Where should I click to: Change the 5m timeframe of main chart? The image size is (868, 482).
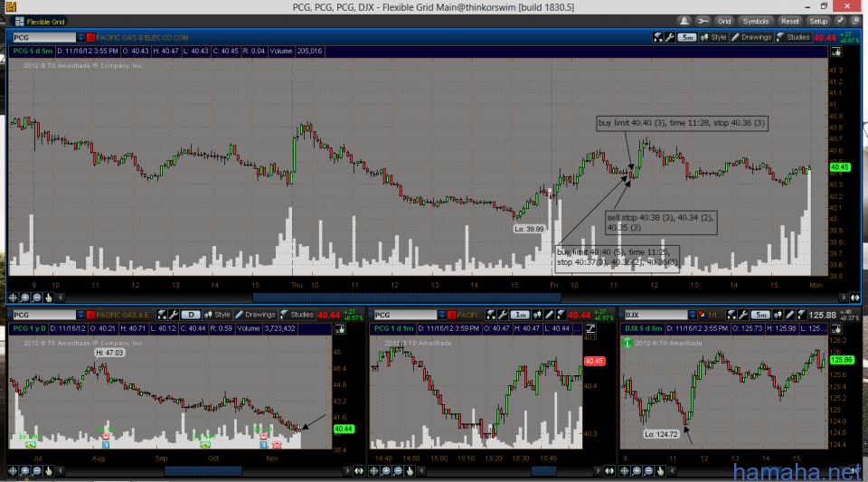pyautogui.click(x=687, y=38)
